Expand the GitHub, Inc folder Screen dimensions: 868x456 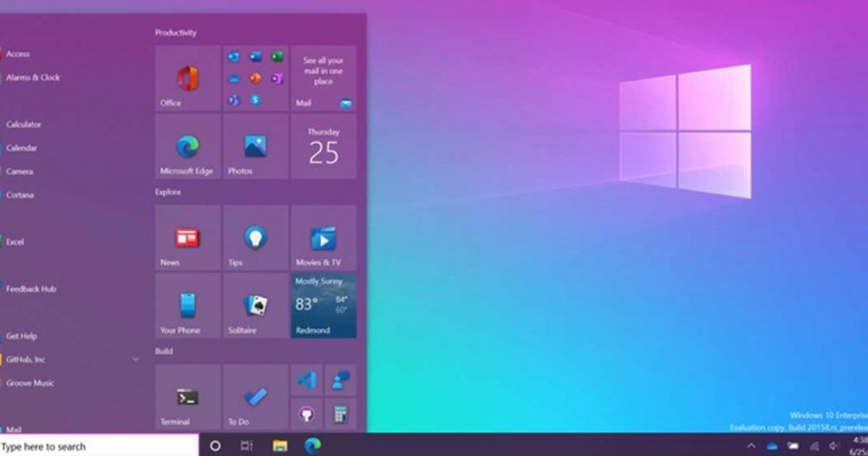pyautogui.click(x=135, y=359)
